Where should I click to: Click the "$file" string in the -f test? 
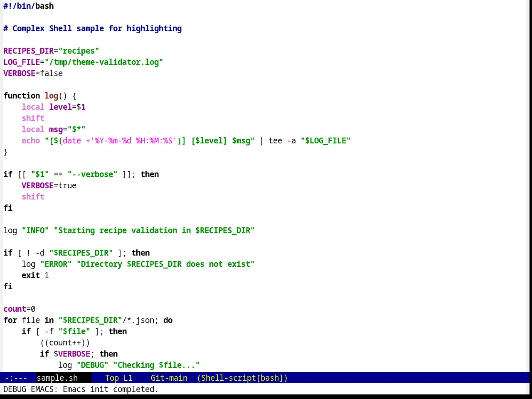click(74, 331)
